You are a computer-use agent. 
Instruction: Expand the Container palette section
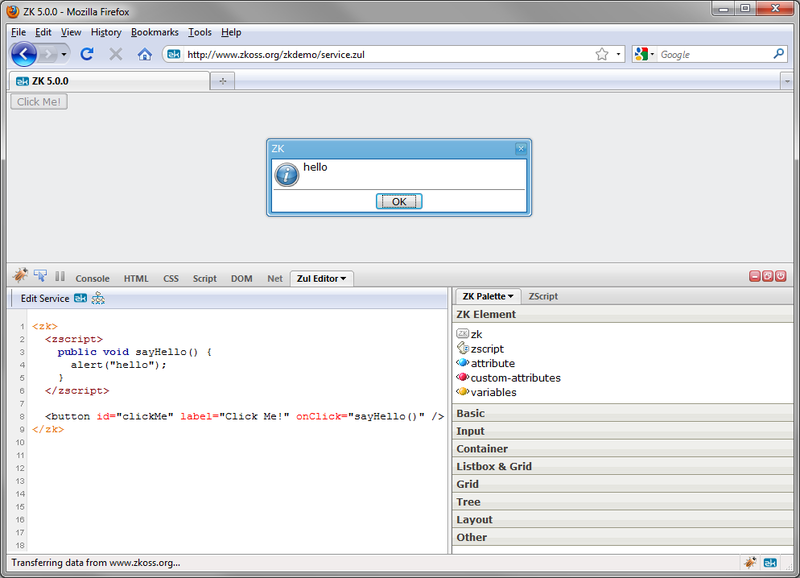pyautogui.click(x=622, y=449)
